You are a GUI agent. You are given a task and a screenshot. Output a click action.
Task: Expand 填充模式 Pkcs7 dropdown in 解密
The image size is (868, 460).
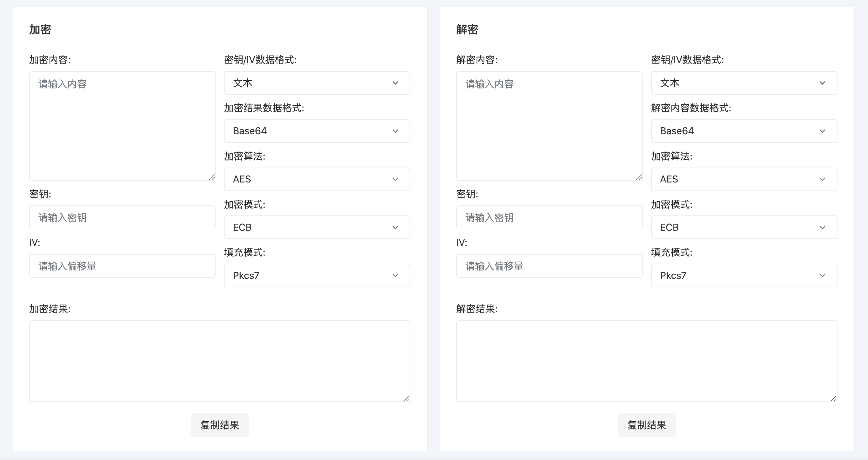pos(744,275)
